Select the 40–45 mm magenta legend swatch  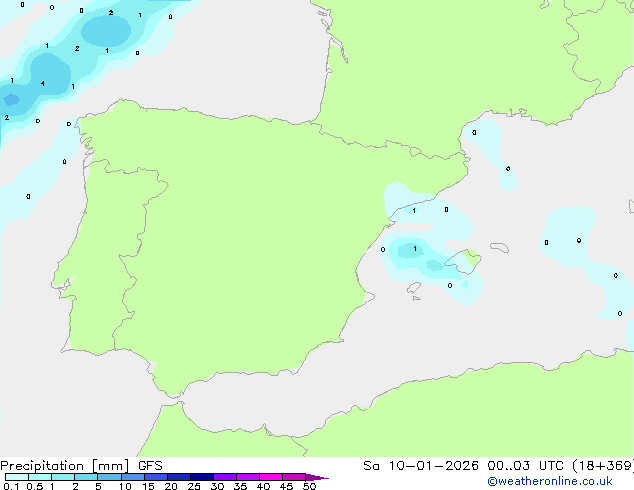coord(271,477)
